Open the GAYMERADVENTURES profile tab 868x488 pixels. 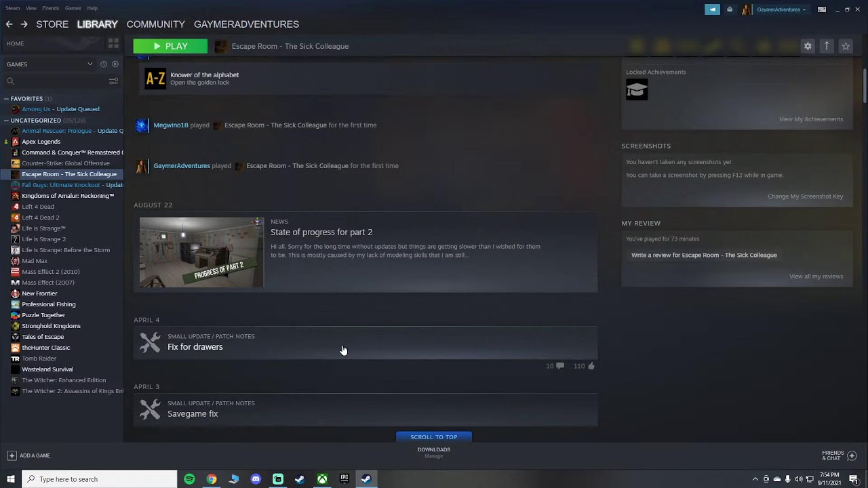[246, 24]
